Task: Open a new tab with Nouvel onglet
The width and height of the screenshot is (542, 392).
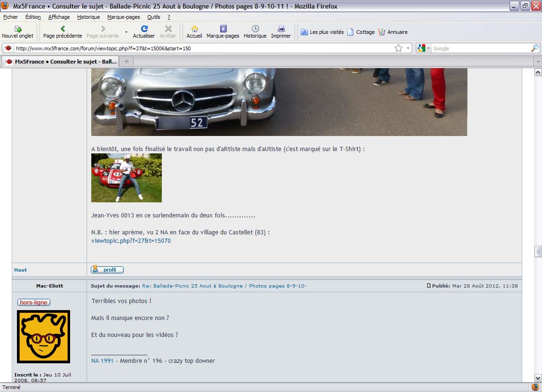Action: click(x=17, y=32)
